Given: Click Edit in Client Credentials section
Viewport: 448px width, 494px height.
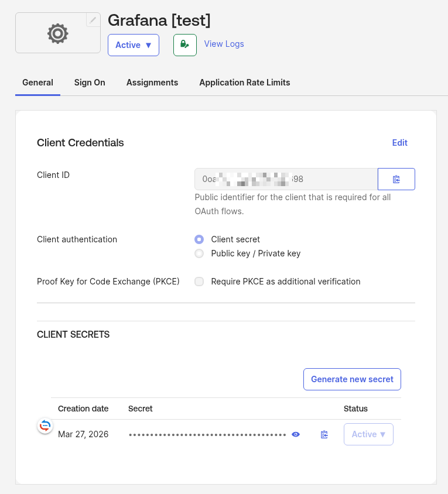Looking at the screenshot, I should 399,143.
